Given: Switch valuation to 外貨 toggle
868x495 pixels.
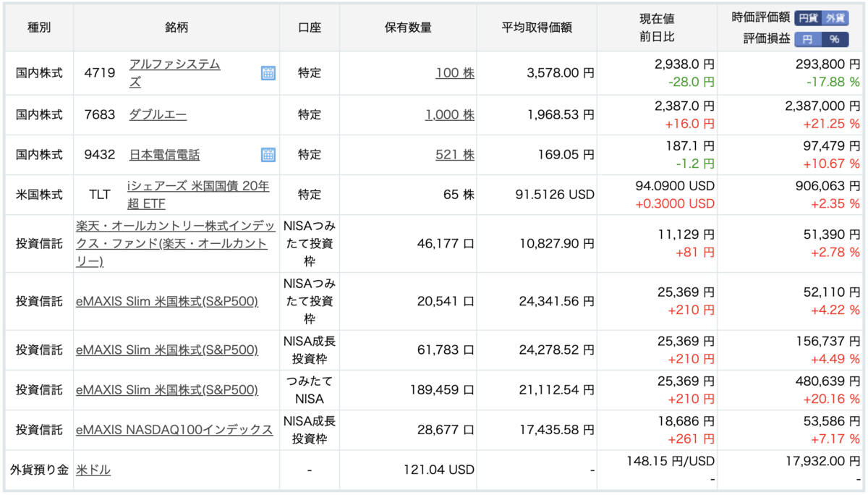Looking at the screenshot, I should [x=835, y=18].
